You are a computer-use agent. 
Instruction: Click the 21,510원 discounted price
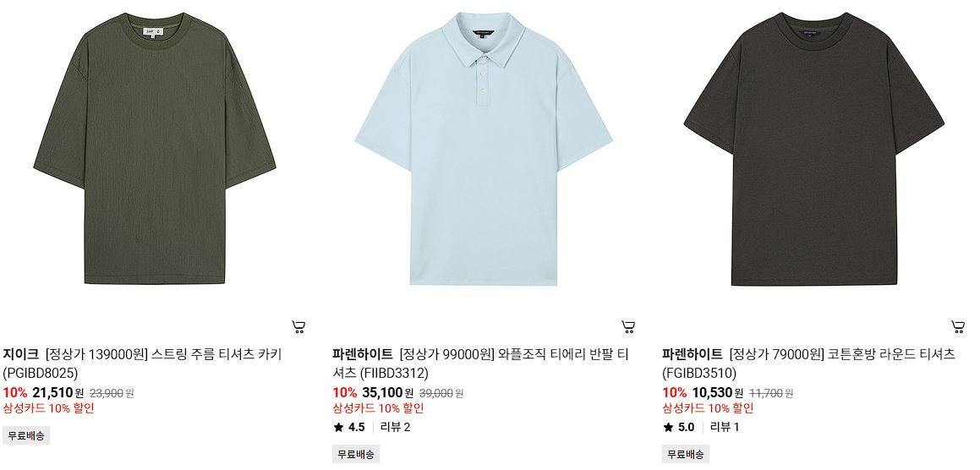tap(57, 393)
